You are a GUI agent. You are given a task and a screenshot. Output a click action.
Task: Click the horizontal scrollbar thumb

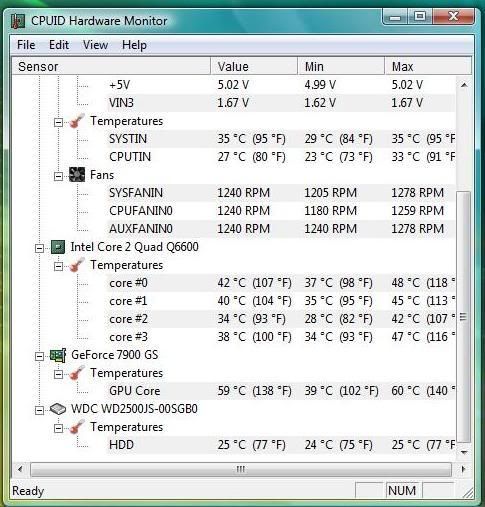[241, 469]
